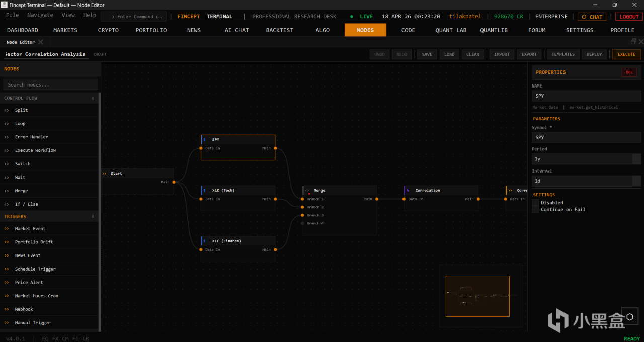Viewport: 644px width, 342px height.
Task: Focus the Enter Command input box
Action: [133, 17]
